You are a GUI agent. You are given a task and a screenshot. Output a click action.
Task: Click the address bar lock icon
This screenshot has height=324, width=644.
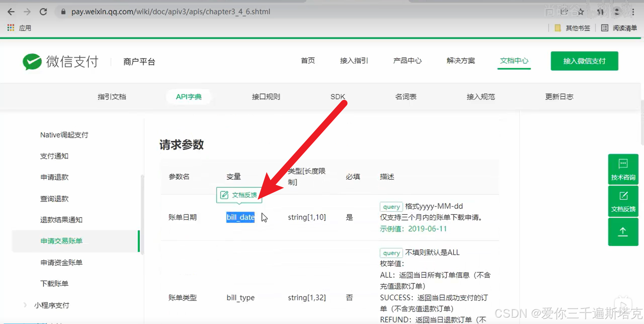point(63,12)
